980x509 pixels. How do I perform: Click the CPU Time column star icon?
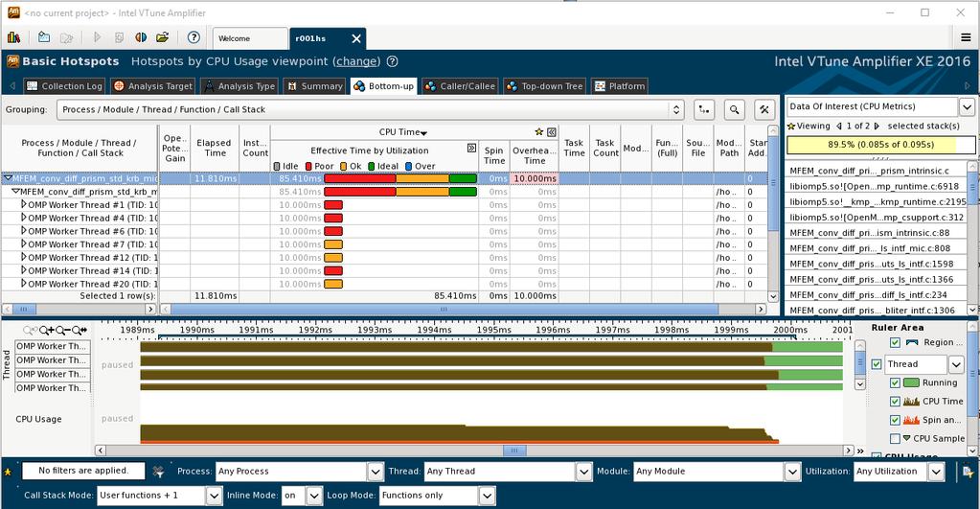coord(538,132)
